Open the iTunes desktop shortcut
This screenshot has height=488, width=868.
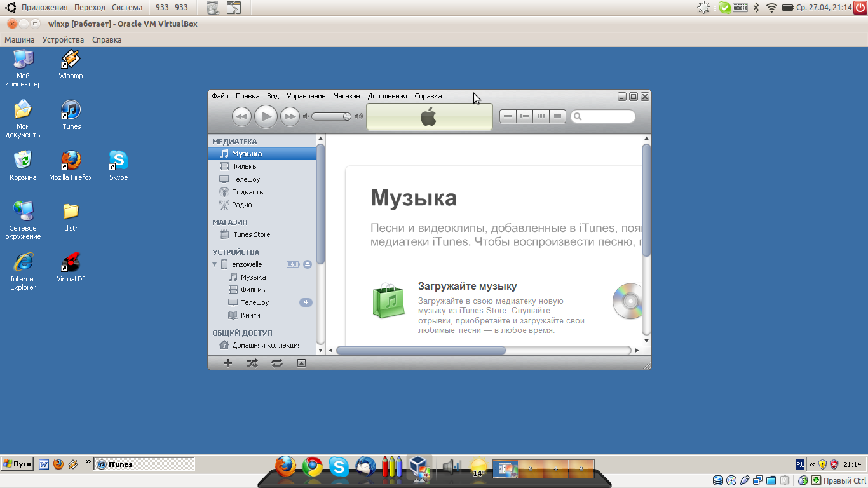(x=71, y=115)
